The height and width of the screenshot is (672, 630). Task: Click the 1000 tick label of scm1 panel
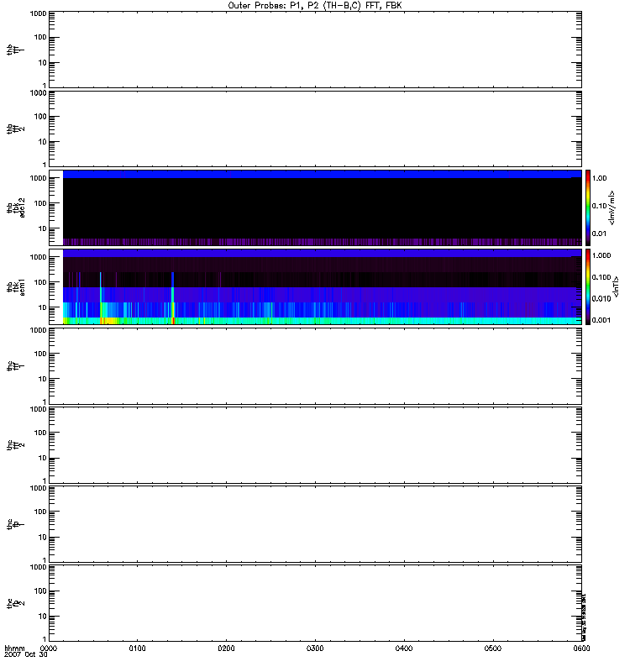pos(38,257)
